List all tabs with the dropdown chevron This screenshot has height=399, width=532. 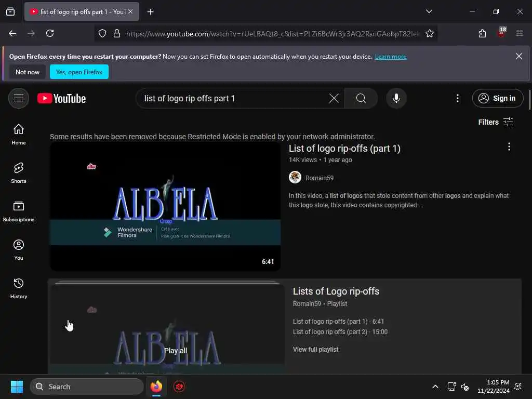point(429,11)
